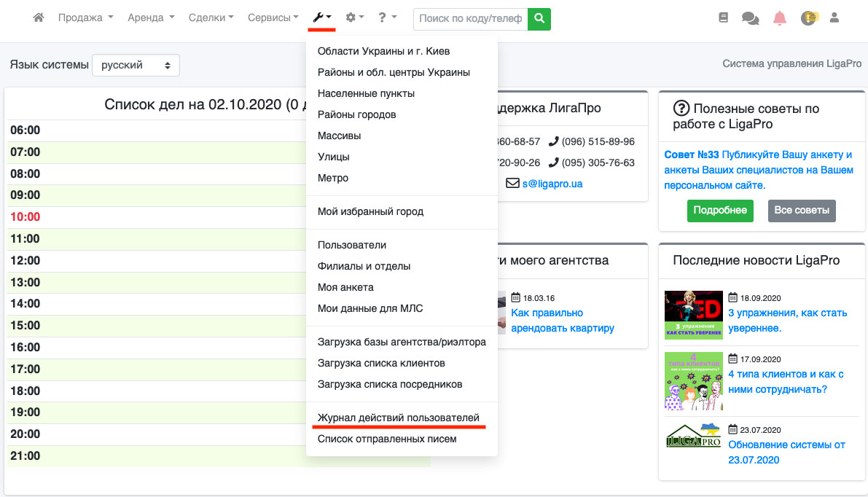The width and height of the screenshot is (868, 497).
Task: Open Пользователи in the dropdown menu
Action: click(x=352, y=245)
